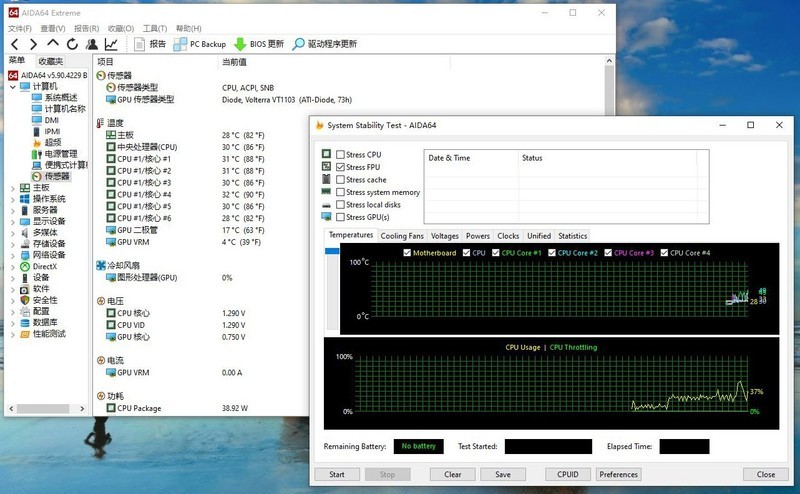This screenshot has width=800, height=494.
Task: Click the navigate up arrow icon
Action: (x=53, y=44)
